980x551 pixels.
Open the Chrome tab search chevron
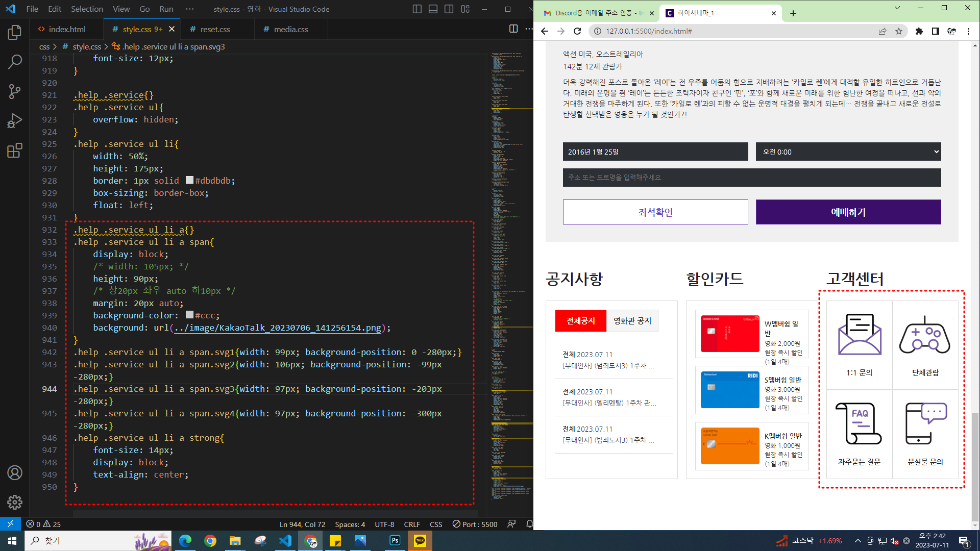(x=897, y=8)
